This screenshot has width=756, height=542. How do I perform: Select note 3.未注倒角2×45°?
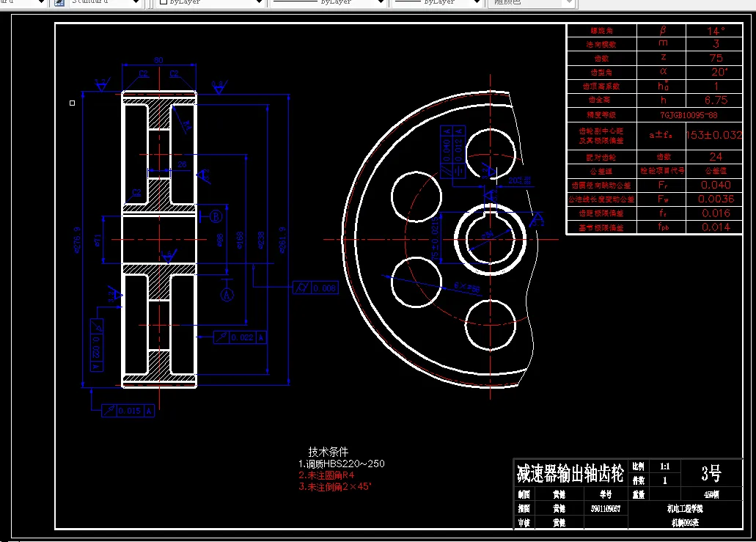click(x=335, y=487)
